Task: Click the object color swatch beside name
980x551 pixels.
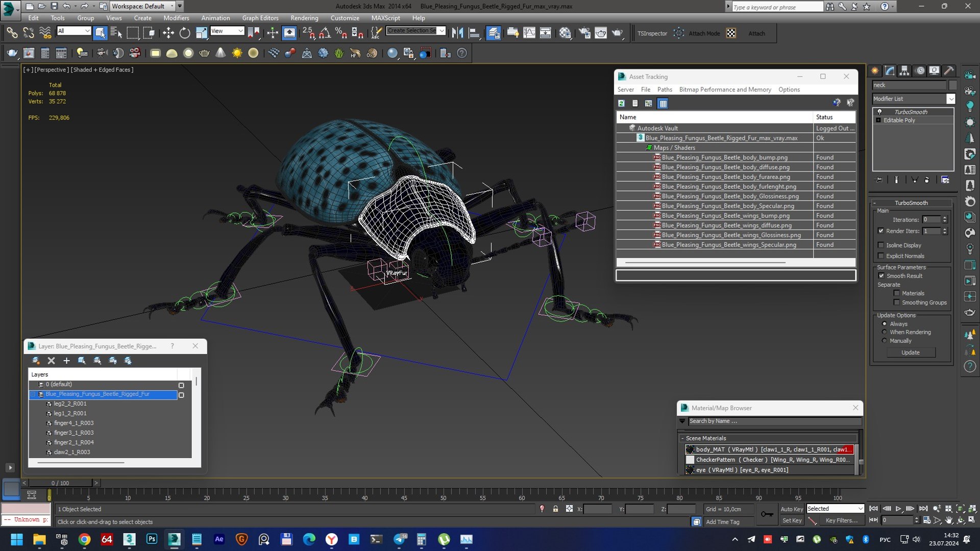Action: 952,85
